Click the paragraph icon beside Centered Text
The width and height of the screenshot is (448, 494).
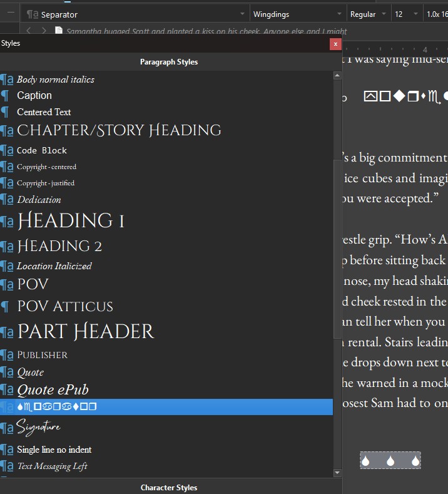6,112
